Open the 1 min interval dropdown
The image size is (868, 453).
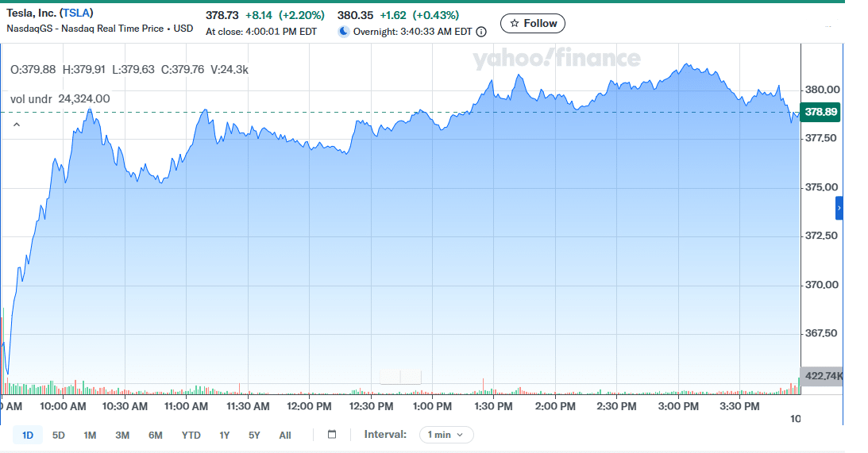(446, 435)
